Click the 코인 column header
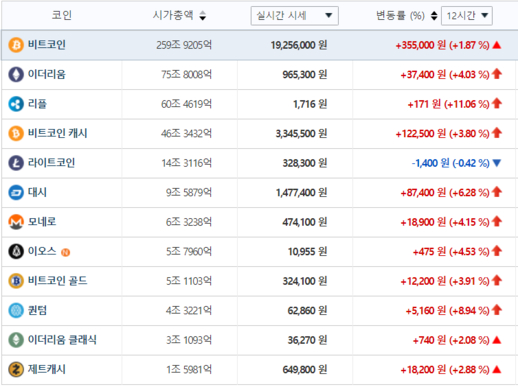Image resolution: width=518 pixels, height=387 pixels. [62, 15]
